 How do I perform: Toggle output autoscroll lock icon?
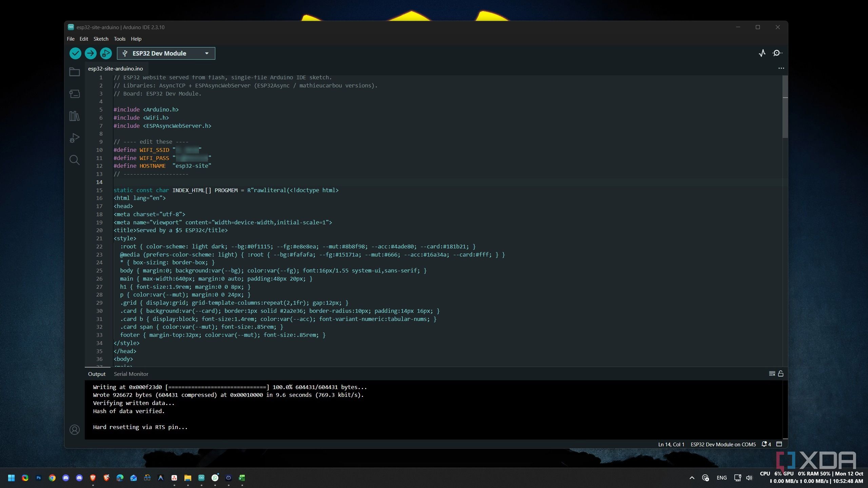781,374
